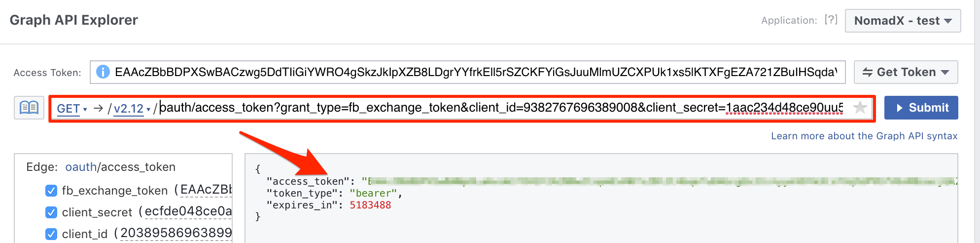Click the access token info icon
Viewport: 980px width, 243px height.
103,72
